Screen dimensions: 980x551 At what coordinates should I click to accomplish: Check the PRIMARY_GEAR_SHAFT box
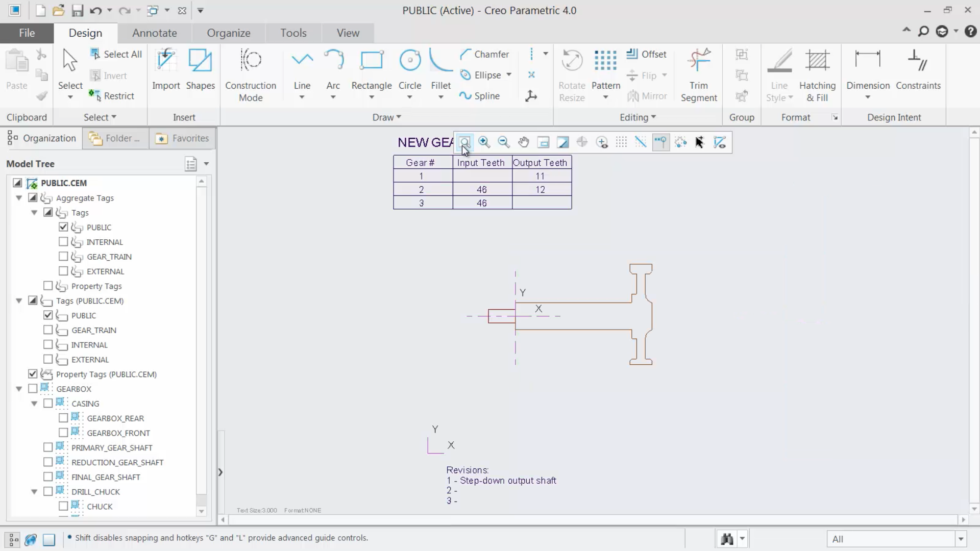[x=48, y=447]
